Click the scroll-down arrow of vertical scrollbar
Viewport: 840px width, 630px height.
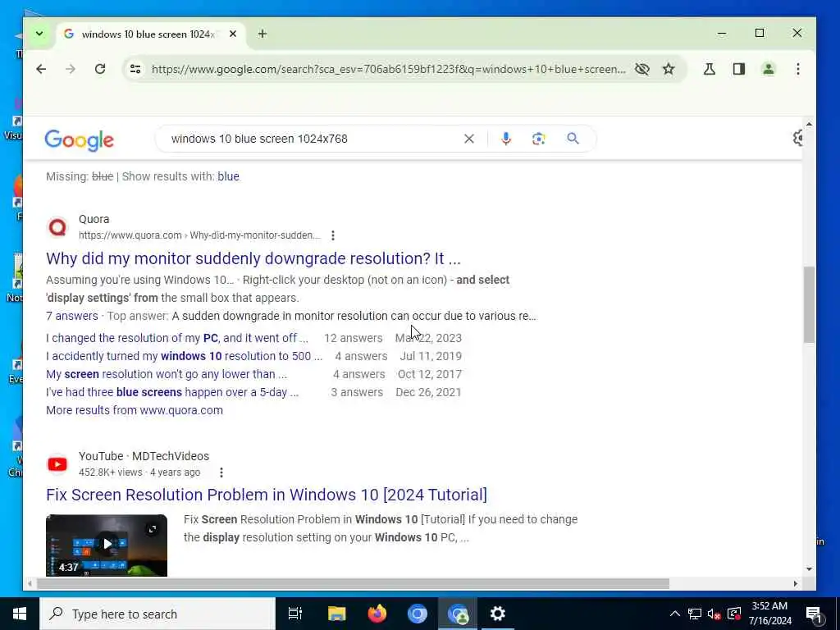[x=809, y=569]
